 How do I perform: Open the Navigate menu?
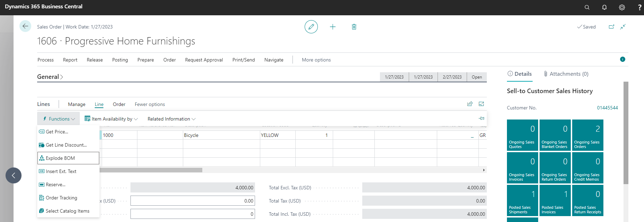point(274,60)
